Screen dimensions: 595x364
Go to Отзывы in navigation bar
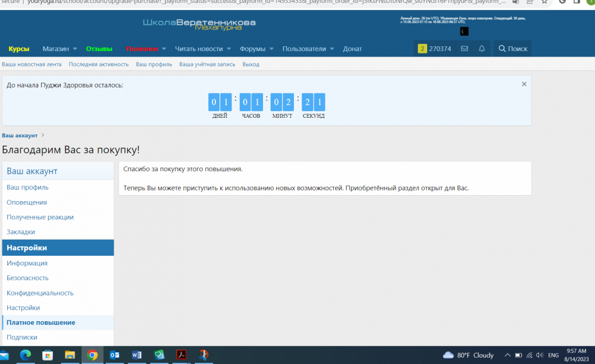point(99,49)
